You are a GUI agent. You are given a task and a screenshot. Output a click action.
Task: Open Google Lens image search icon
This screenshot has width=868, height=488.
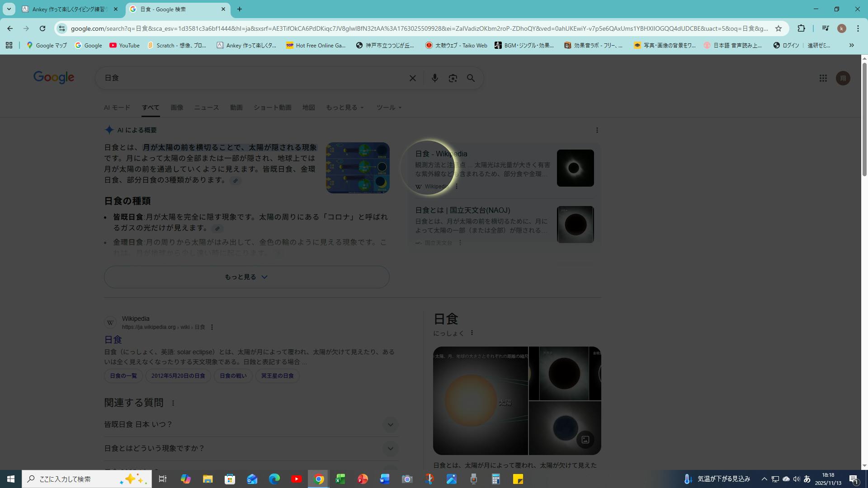[x=453, y=78]
